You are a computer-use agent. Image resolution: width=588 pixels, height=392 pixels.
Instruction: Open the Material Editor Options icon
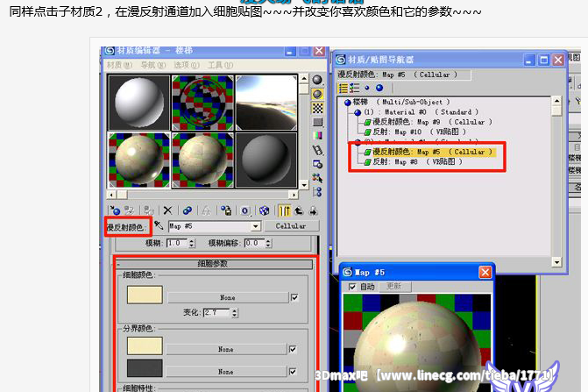(x=317, y=164)
